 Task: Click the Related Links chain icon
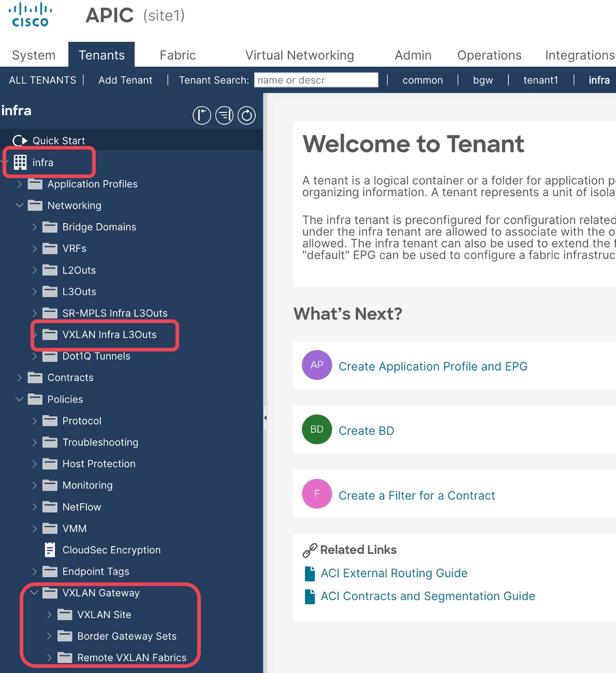pos(310,550)
